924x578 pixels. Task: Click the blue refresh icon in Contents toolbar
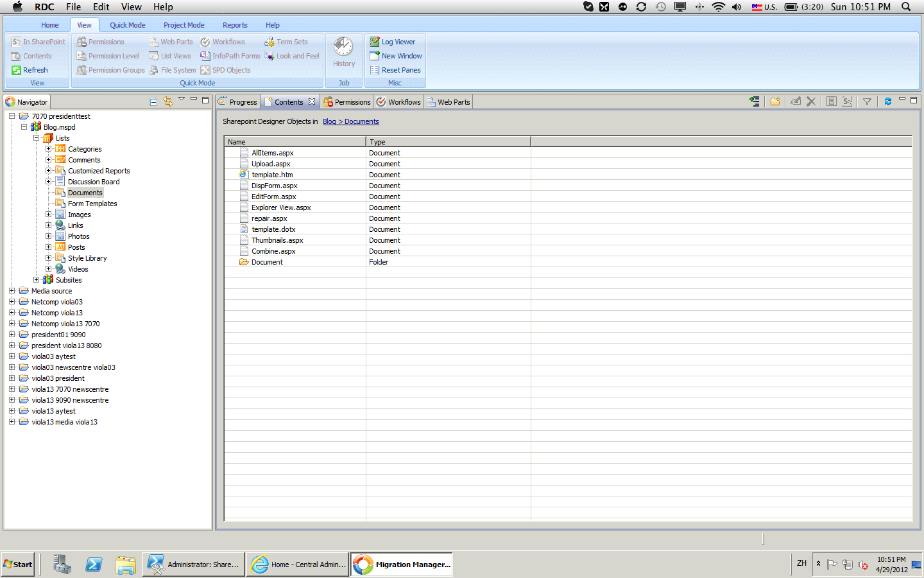click(x=888, y=101)
